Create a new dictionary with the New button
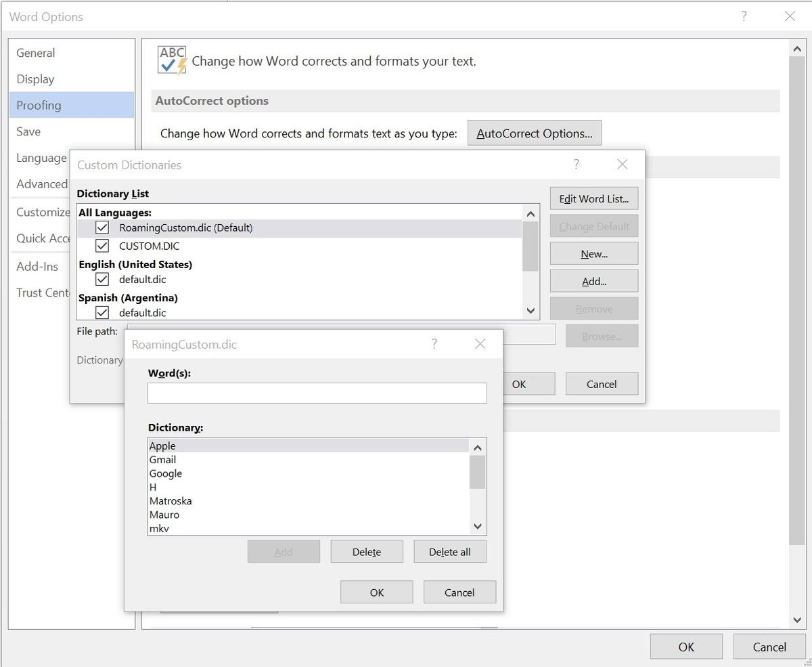 [x=593, y=253]
